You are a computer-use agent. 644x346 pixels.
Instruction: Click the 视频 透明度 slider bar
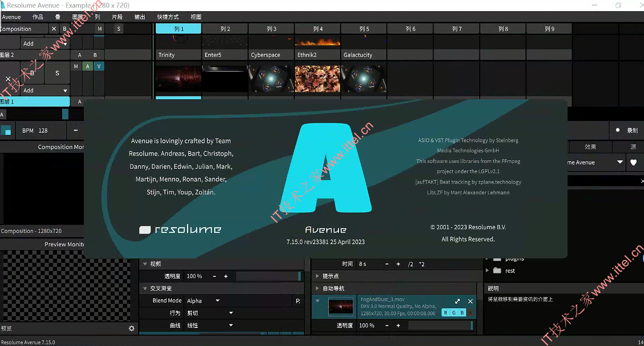[268, 276]
